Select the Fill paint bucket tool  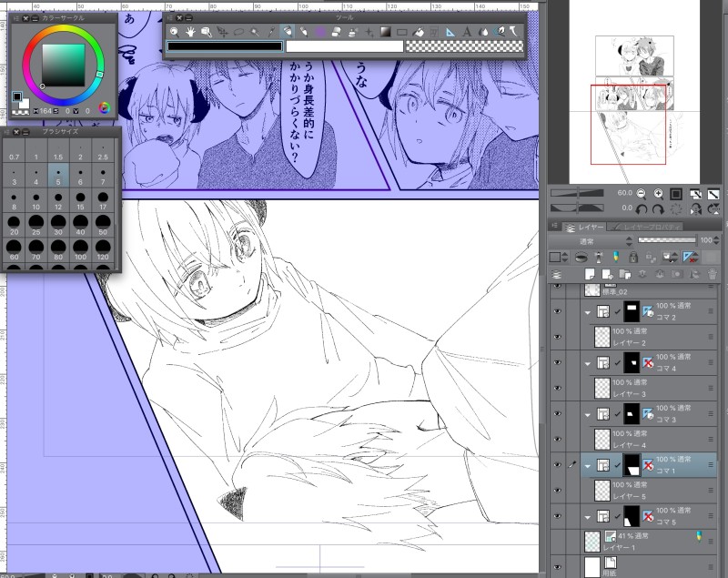click(x=419, y=32)
